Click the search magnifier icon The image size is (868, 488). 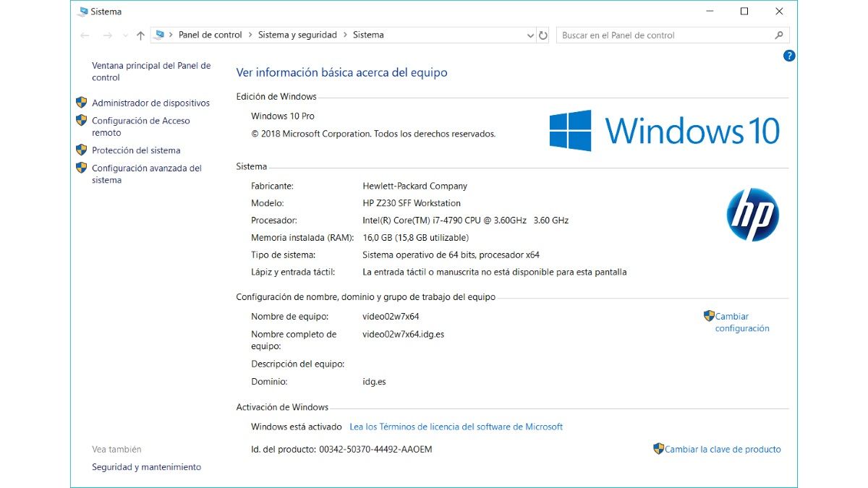pyautogui.click(x=779, y=35)
